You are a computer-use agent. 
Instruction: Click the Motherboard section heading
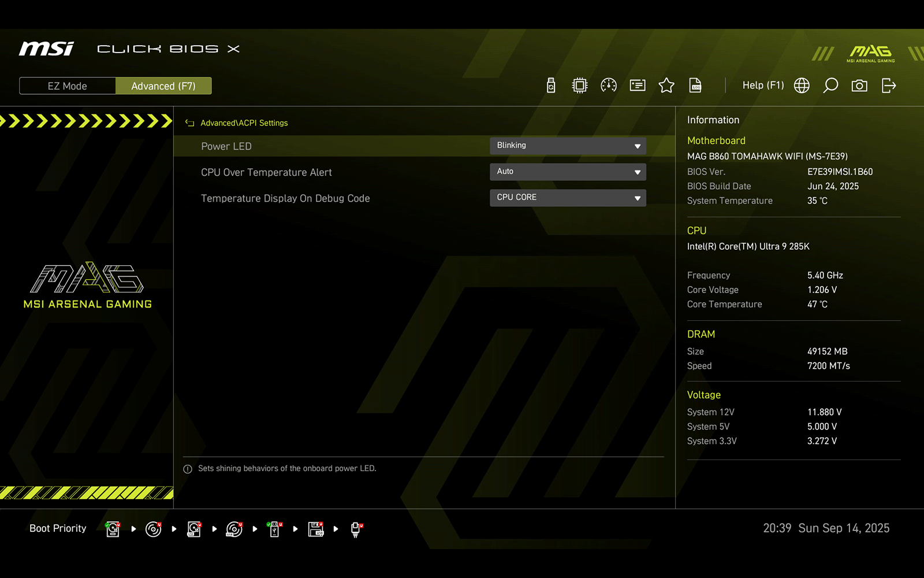[x=716, y=140]
